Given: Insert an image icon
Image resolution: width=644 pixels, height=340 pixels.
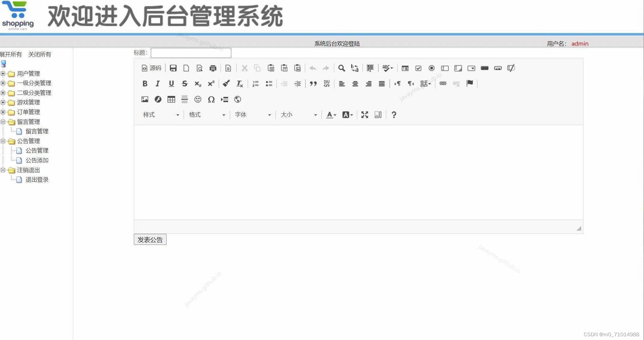Looking at the screenshot, I should pyautogui.click(x=145, y=99).
